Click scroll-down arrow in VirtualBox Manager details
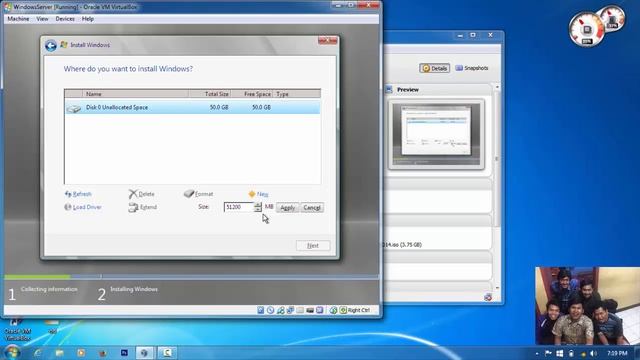This screenshot has height=360, width=640. [x=497, y=288]
